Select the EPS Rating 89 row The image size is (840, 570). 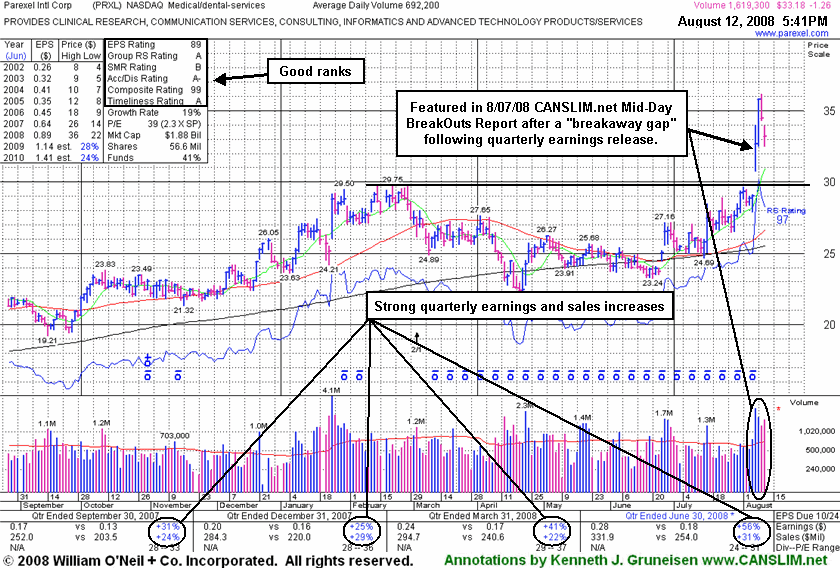[154, 44]
